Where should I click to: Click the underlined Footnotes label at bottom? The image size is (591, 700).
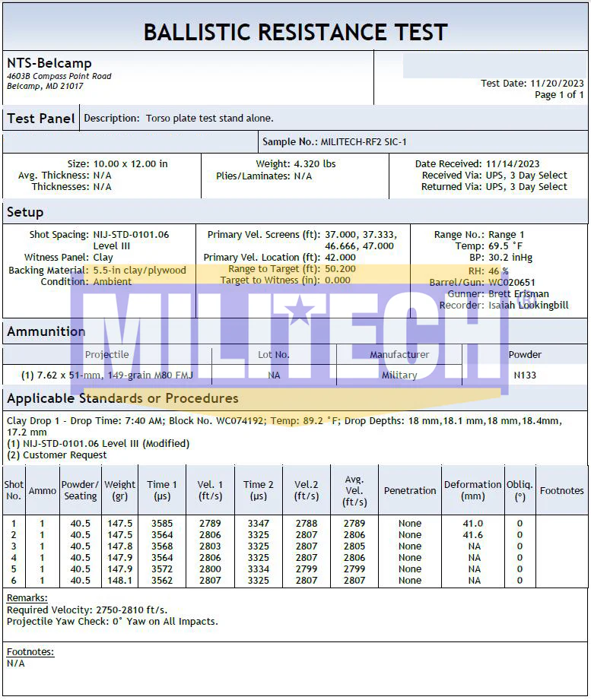(30, 652)
